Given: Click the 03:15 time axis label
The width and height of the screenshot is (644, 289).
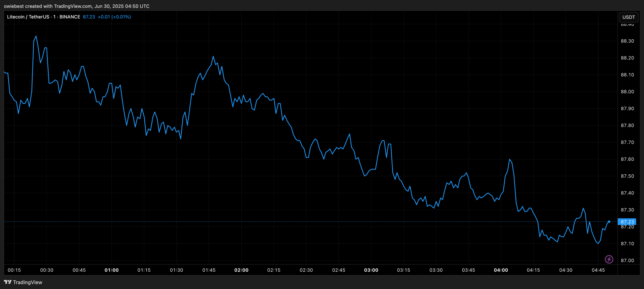Looking at the screenshot, I should tap(404, 270).
